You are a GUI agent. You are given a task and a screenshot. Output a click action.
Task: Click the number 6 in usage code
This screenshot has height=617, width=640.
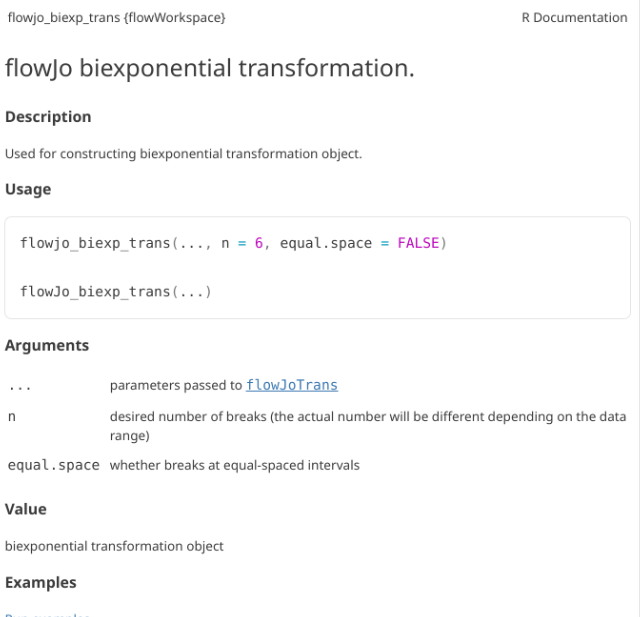click(258, 243)
